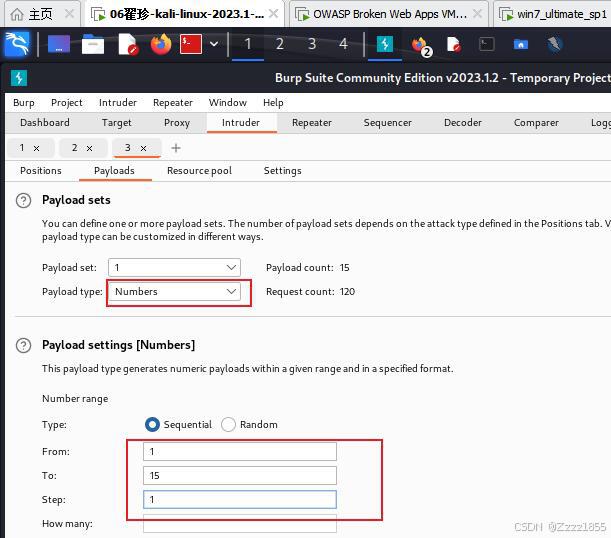The image size is (611, 538).
Task: Open the text editor icon in panel
Action: click(x=128, y=44)
